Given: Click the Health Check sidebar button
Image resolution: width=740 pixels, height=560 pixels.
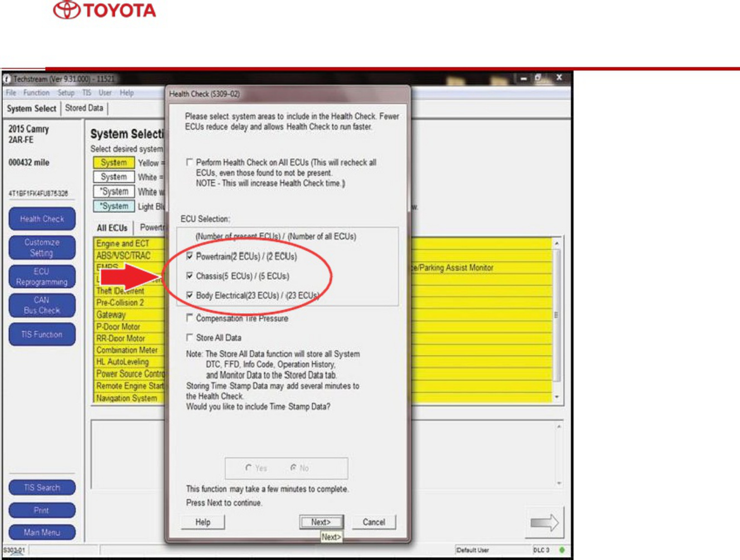Looking at the screenshot, I should [x=42, y=219].
